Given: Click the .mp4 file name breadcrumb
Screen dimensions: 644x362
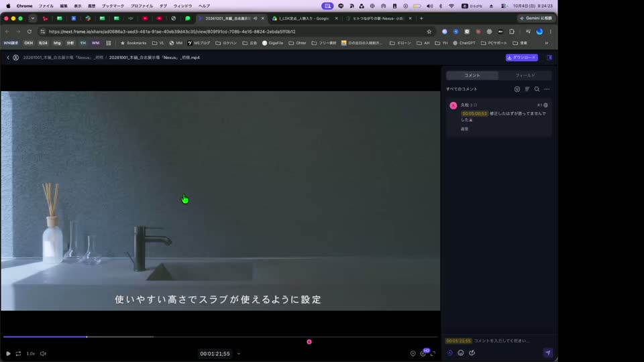Looking at the screenshot, I should [154, 58].
